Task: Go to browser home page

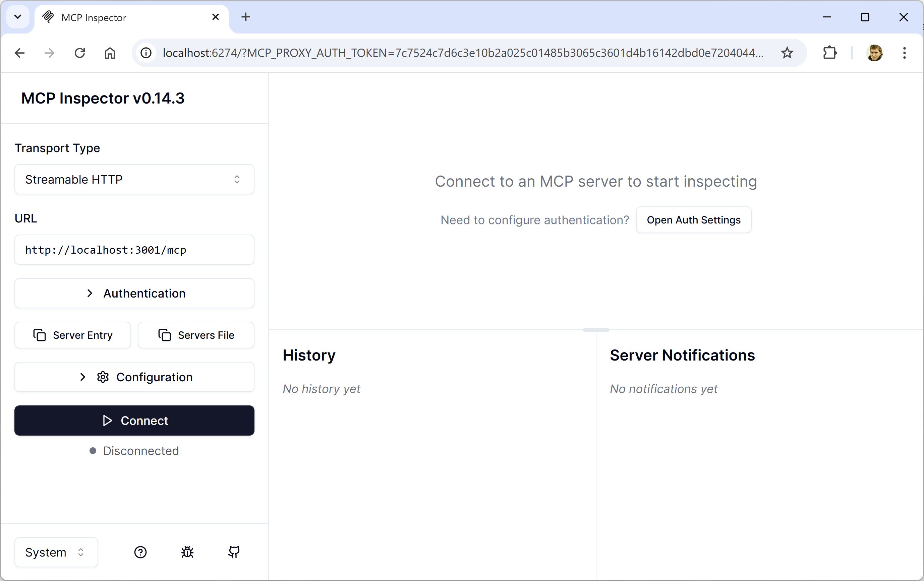Action: coord(110,53)
